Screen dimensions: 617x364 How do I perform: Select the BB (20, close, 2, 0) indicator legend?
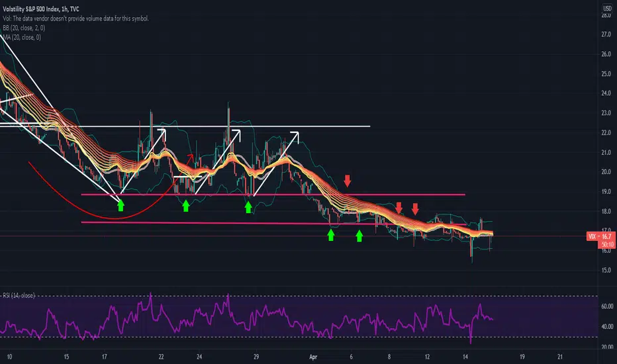pyautogui.click(x=24, y=28)
